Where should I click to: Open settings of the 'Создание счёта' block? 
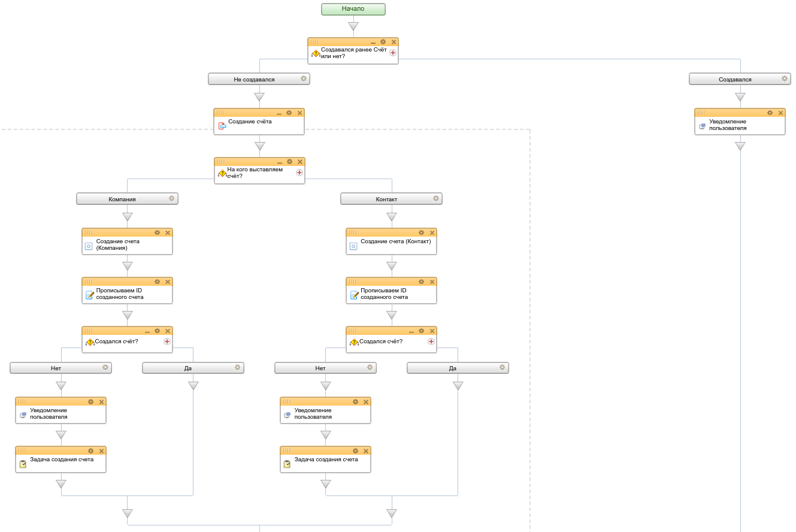click(x=289, y=113)
